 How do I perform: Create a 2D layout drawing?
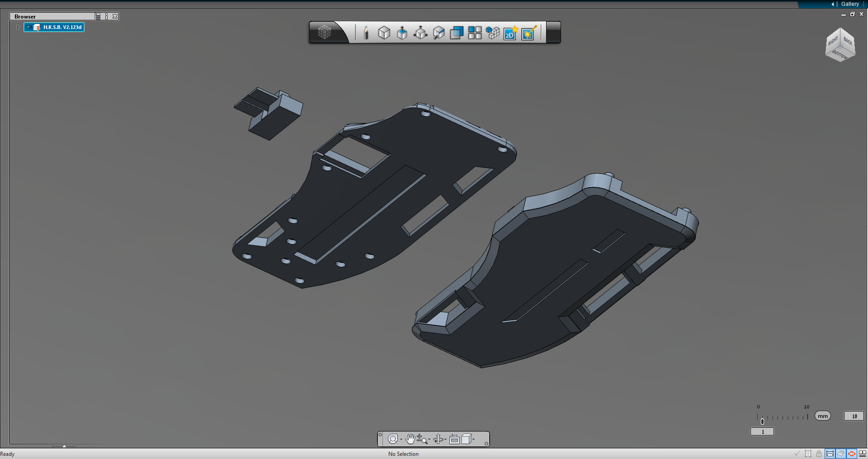pos(510,33)
